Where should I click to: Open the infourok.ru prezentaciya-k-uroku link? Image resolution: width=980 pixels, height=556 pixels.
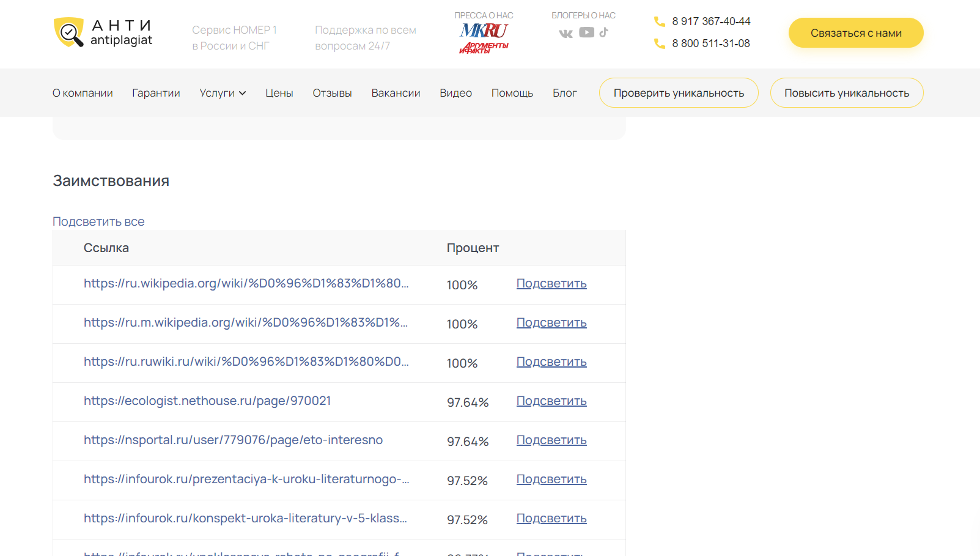point(246,479)
